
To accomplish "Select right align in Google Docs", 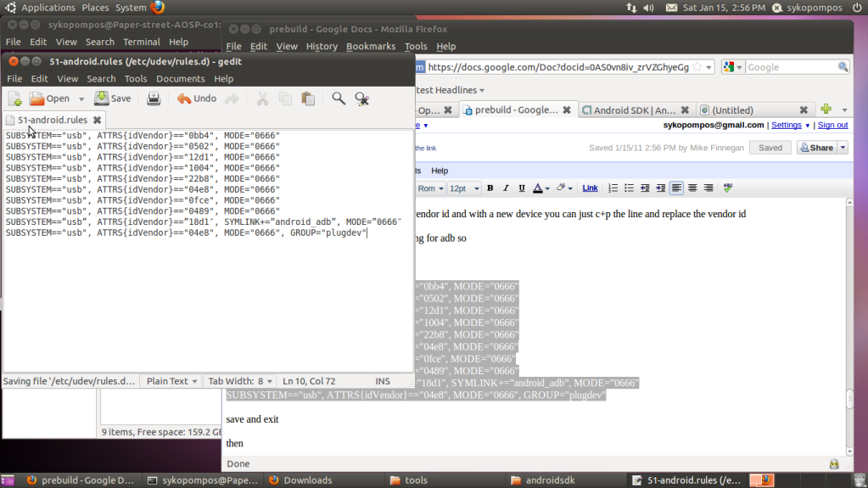I will (x=708, y=188).
